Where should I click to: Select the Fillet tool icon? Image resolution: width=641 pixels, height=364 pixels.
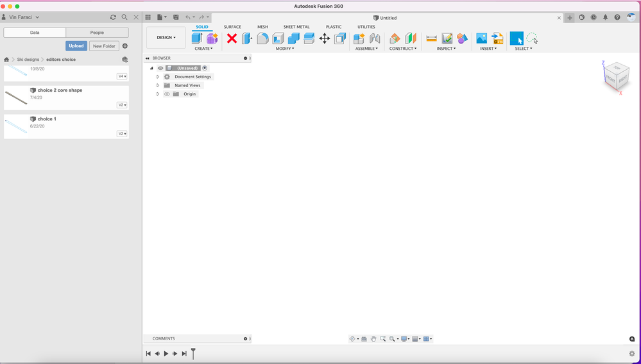(262, 38)
